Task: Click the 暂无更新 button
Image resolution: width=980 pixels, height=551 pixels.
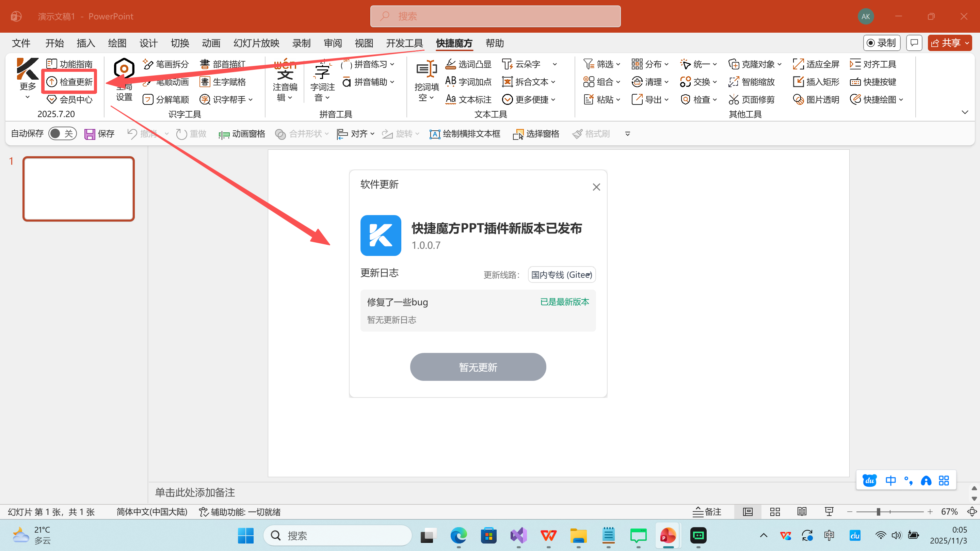Action: click(x=478, y=367)
